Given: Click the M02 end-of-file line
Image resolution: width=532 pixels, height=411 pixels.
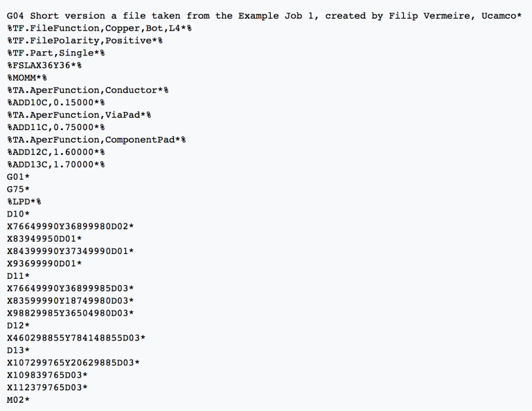Looking at the screenshot, I should pos(19,400).
